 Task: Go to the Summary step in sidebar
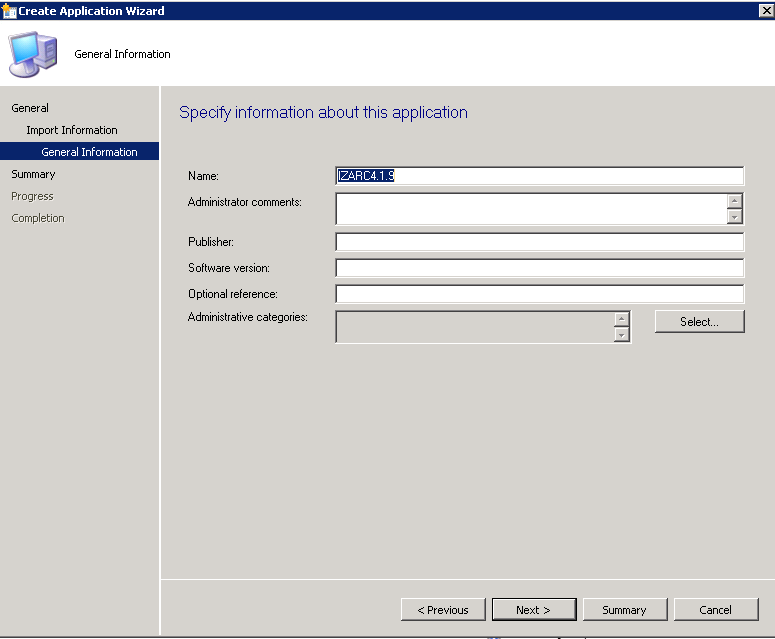[33, 174]
